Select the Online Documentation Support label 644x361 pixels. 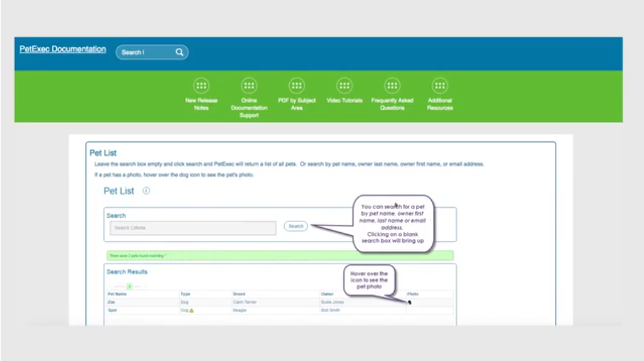[249, 107]
